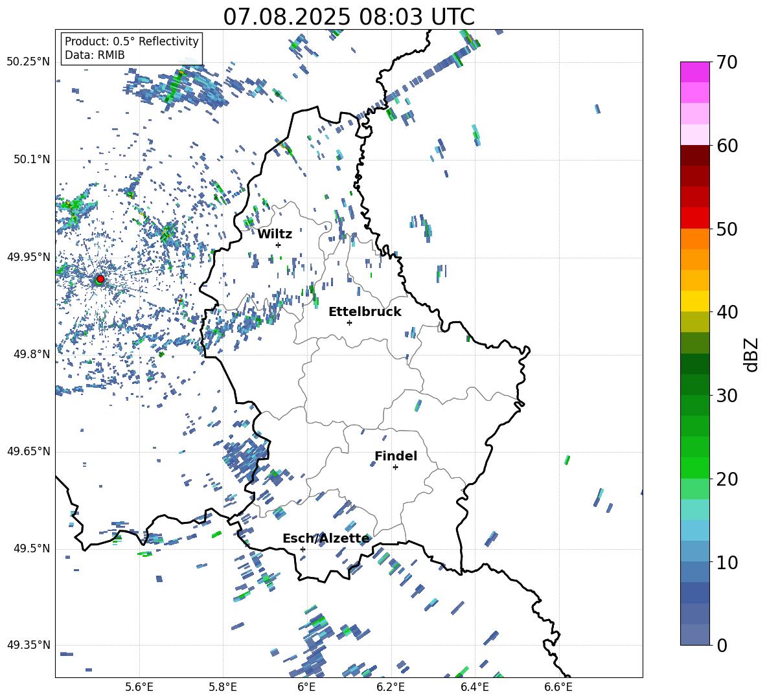Click the 20 tick on colorbar
The width and height of the screenshot is (767, 700).
coord(727,479)
